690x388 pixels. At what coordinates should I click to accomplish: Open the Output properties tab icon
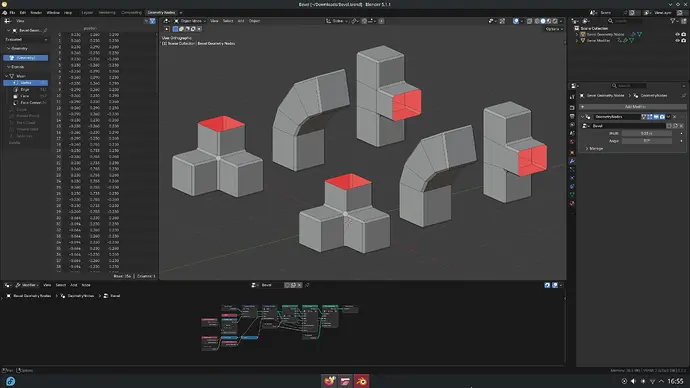click(x=572, y=116)
